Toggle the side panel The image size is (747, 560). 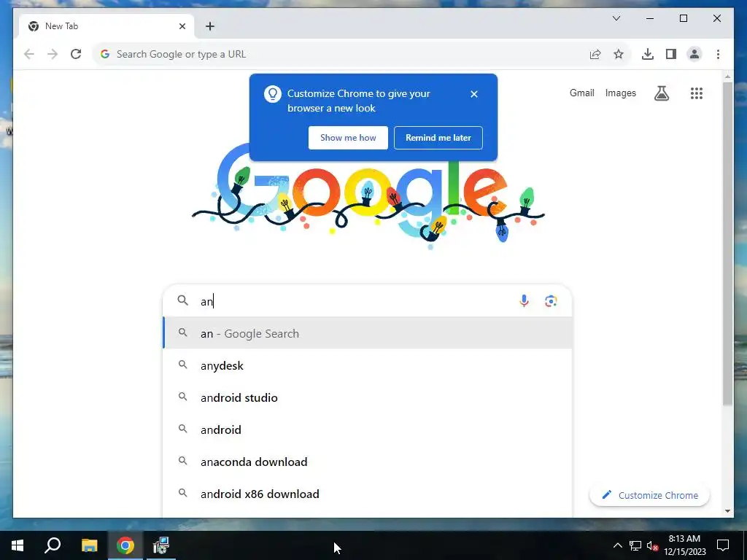(671, 54)
